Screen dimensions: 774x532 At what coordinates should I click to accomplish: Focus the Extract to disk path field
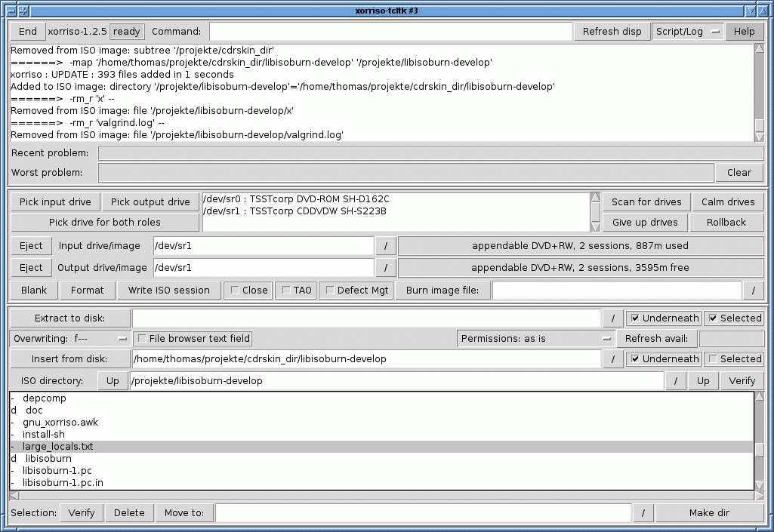[366, 318]
